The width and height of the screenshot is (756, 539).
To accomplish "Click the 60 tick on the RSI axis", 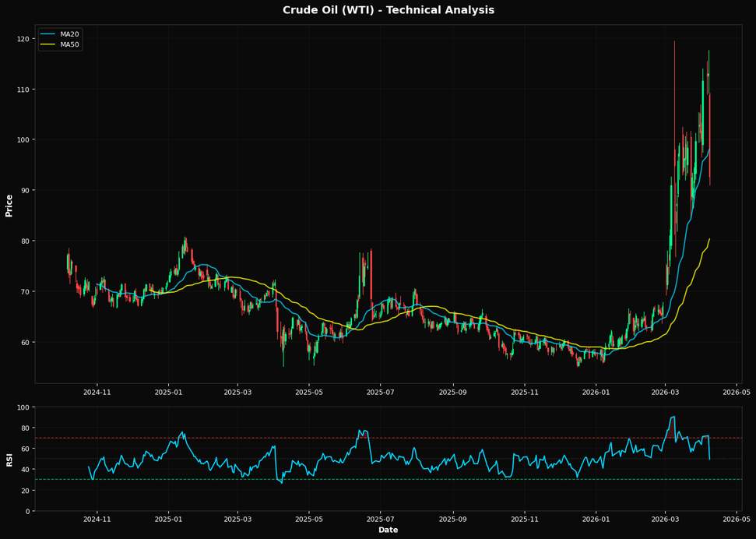I will click(x=27, y=449).
